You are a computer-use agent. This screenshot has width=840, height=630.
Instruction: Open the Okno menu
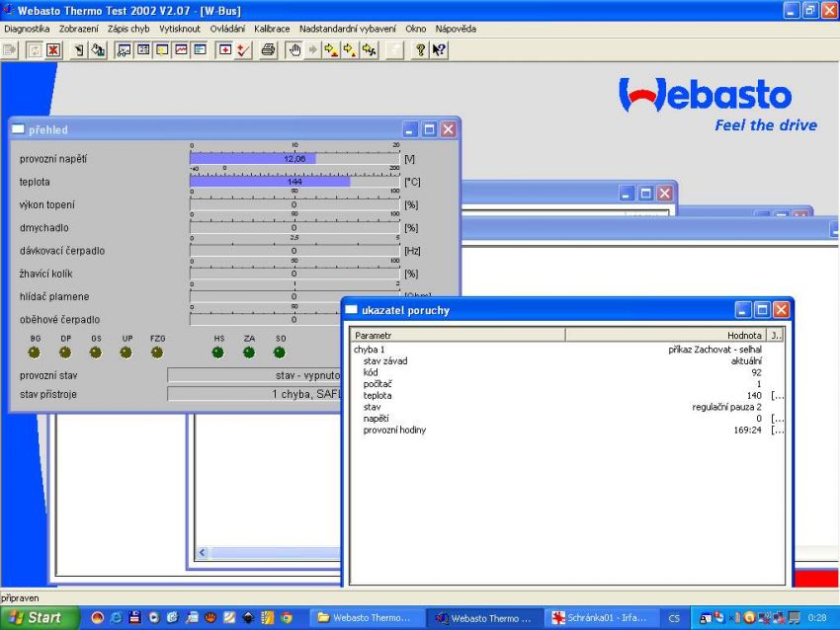pos(416,29)
